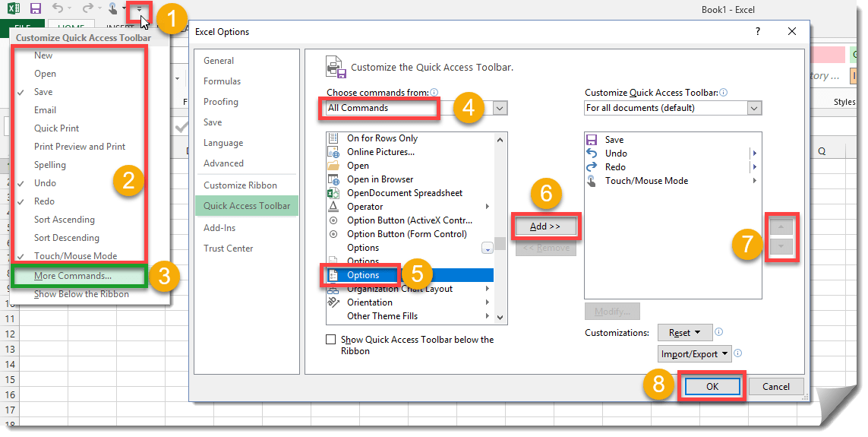Open the Add-Ins category
Viewport: 868px width, 437px height.
tap(219, 228)
